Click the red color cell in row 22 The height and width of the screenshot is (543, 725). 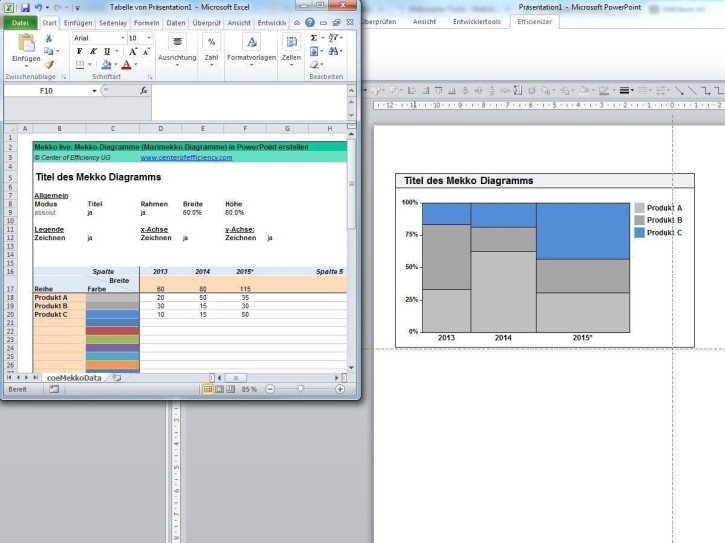112,331
